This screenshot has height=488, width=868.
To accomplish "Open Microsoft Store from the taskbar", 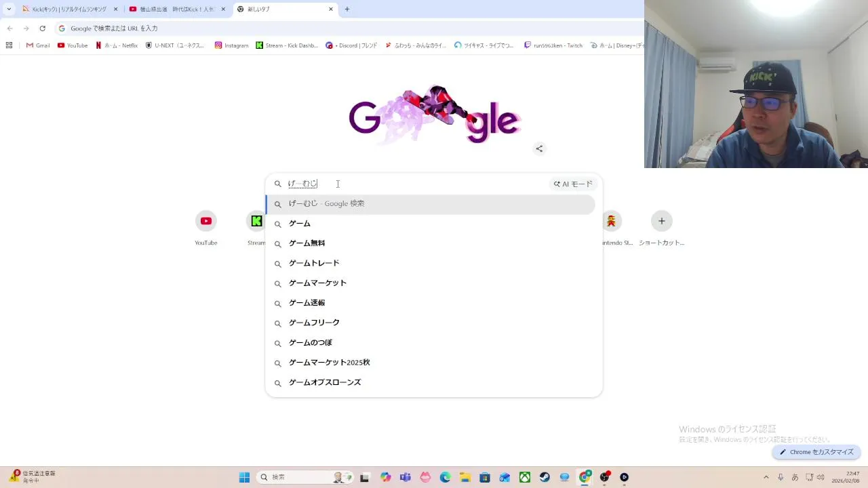I will tap(485, 477).
